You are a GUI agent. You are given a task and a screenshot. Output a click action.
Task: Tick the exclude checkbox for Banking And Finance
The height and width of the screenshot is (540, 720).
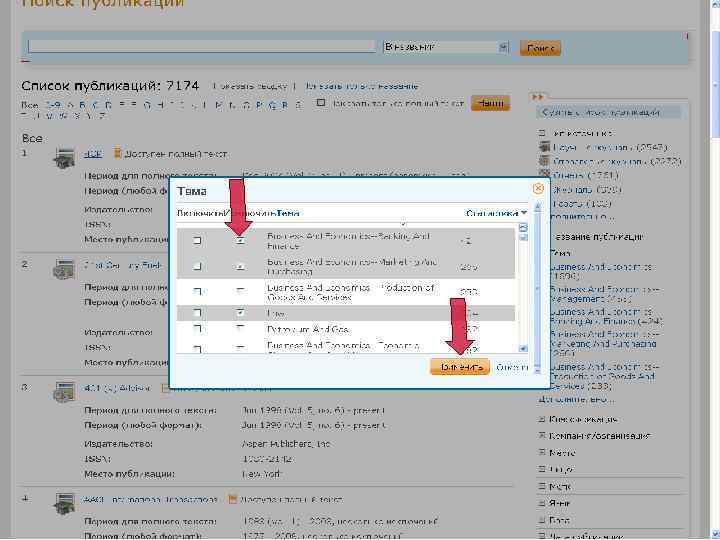coord(240,240)
